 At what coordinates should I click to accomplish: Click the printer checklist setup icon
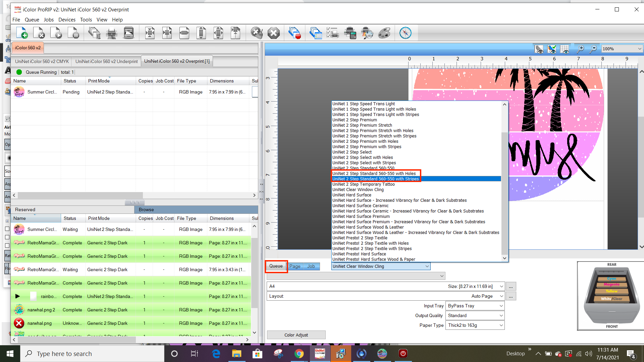pyautogui.click(x=333, y=33)
